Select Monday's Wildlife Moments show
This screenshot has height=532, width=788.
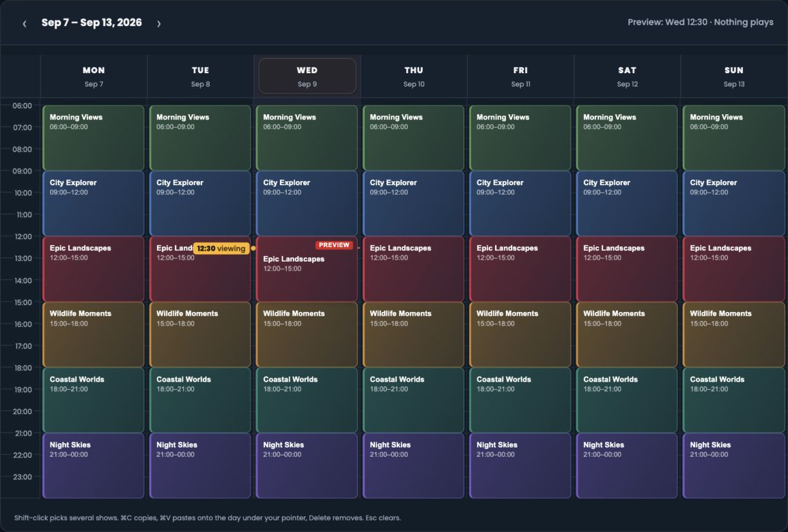(94, 335)
